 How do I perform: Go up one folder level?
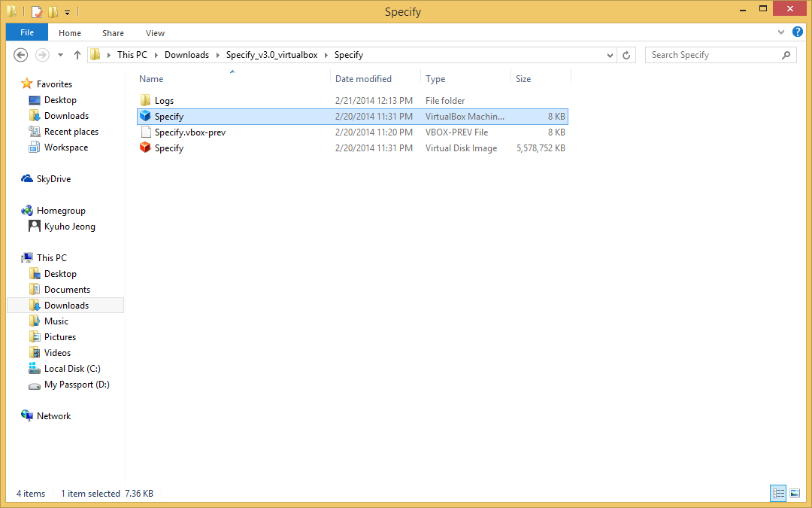[77, 54]
